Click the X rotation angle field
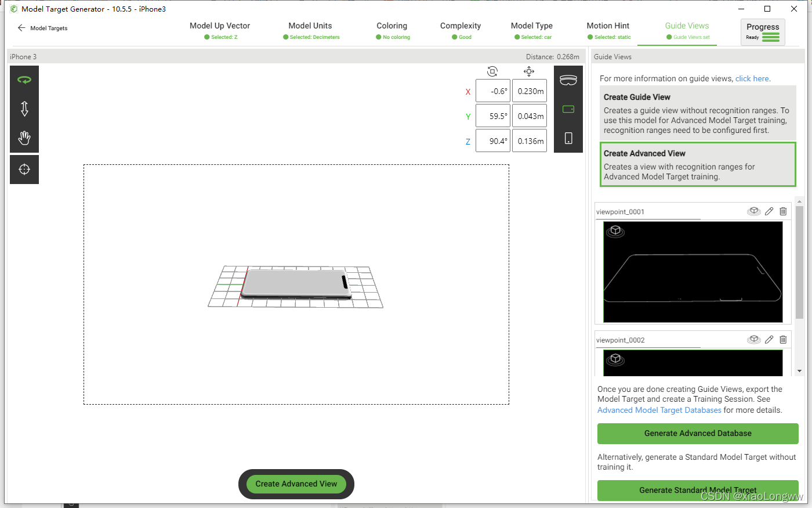 pyautogui.click(x=493, y=91)
